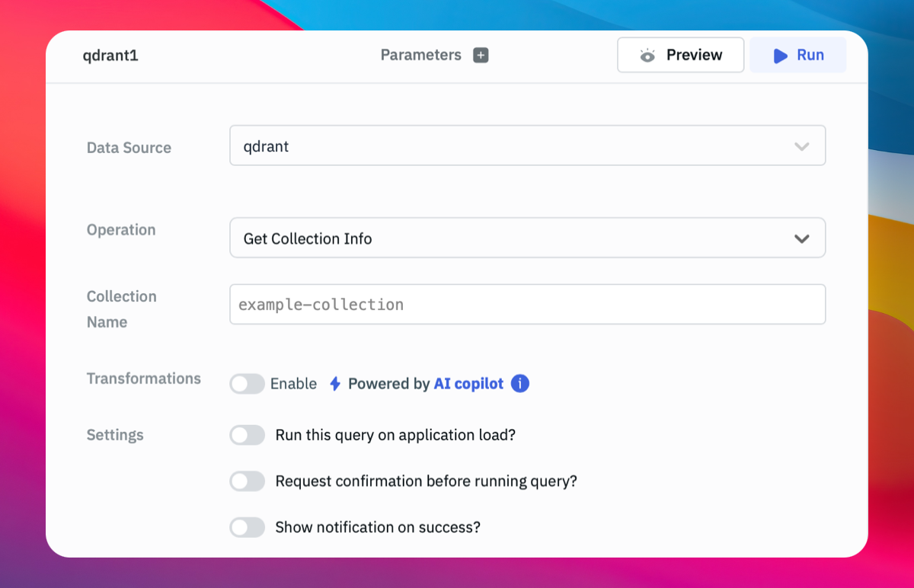The width and height of the screenshot is (914, 588).
Task: Click the Enable label beside Transformations toggle
Action: coord(293,384)
